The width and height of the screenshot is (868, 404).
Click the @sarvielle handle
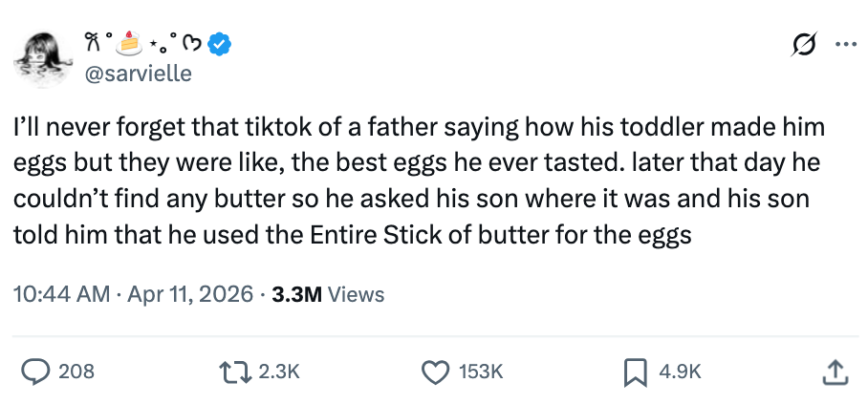140,73
